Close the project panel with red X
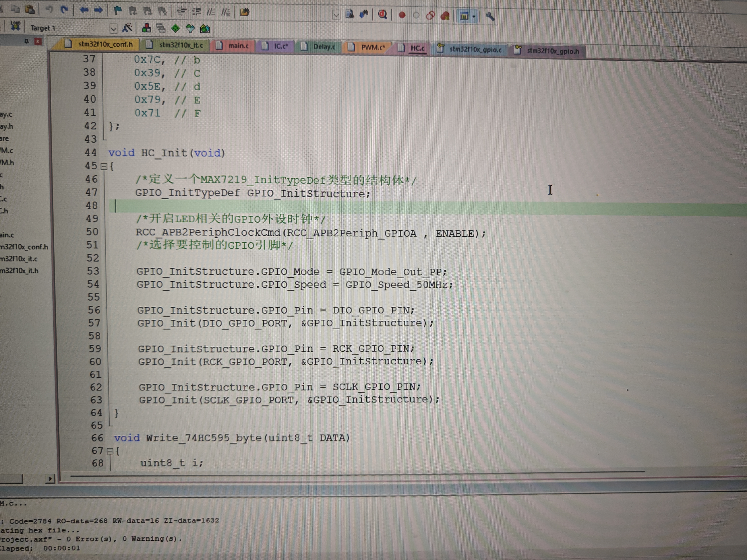The width and height of the screenshot is (747, 560). 38,42
